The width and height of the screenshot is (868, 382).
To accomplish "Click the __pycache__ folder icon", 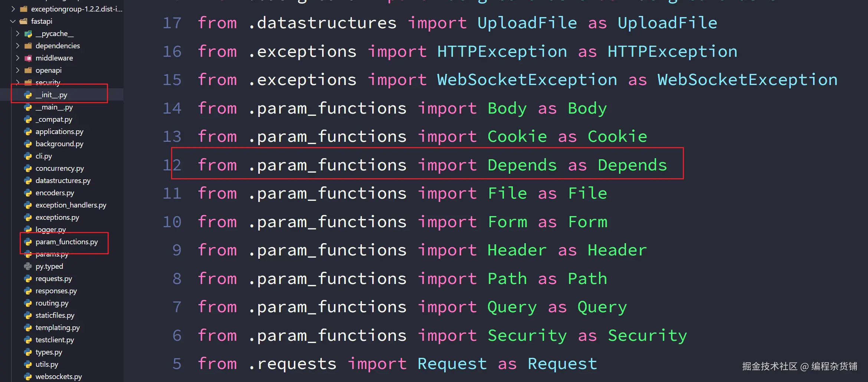I will (x=28, y=34).
